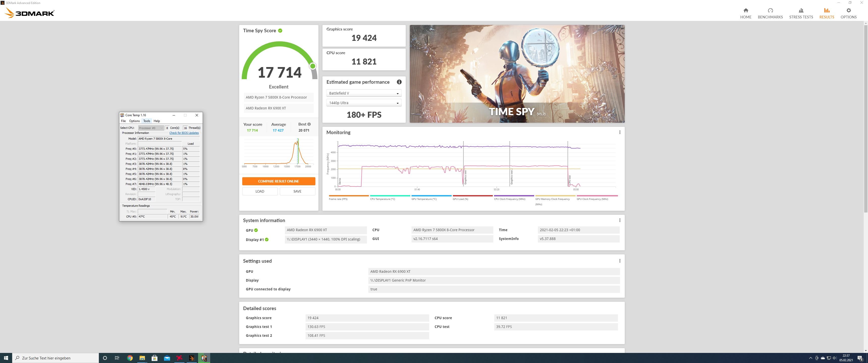
Task: Click the Meet Now camera tray icon
Action: (817, 358)
